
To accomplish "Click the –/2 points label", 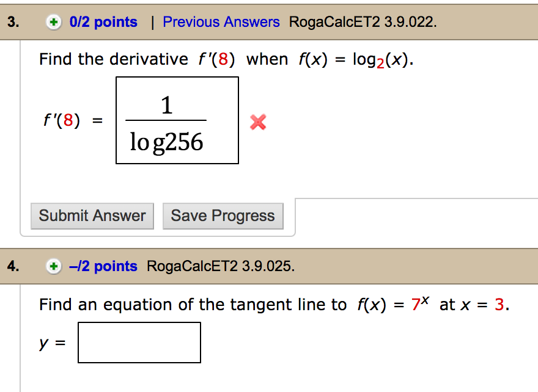I will (x=103, y=266).
